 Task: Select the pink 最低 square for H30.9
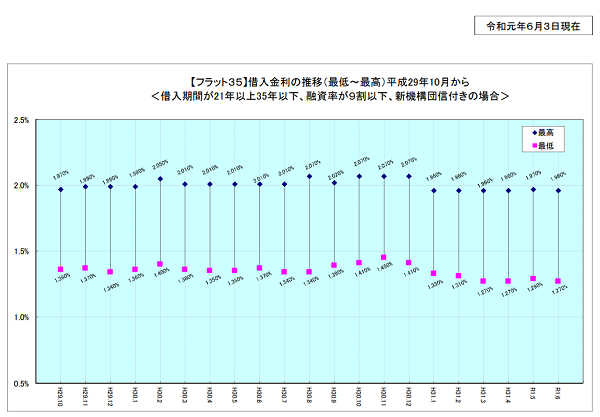tap(334, 265)
